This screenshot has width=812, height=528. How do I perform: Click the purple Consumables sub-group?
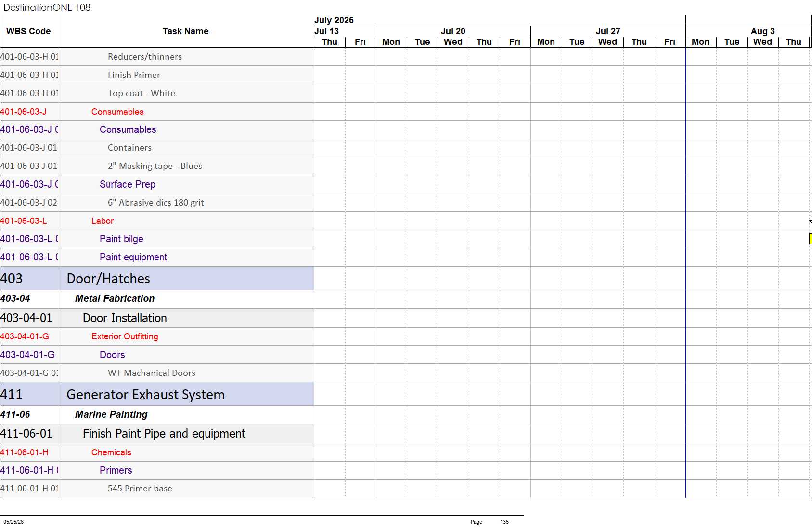pos(128,129)
